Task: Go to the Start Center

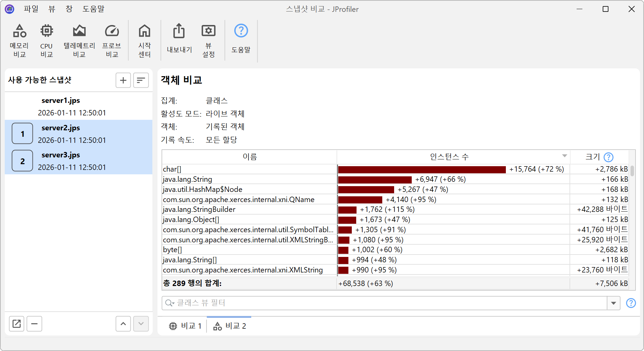Action: tap(145, 40)
